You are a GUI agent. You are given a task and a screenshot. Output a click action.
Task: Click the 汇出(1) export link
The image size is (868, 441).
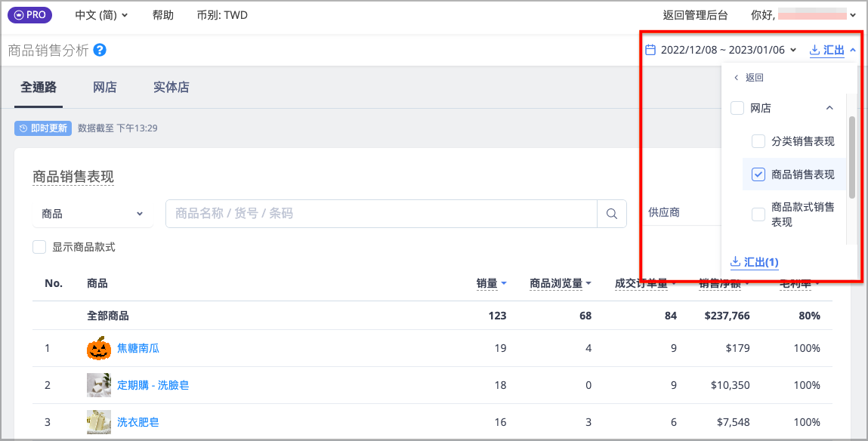755,262
